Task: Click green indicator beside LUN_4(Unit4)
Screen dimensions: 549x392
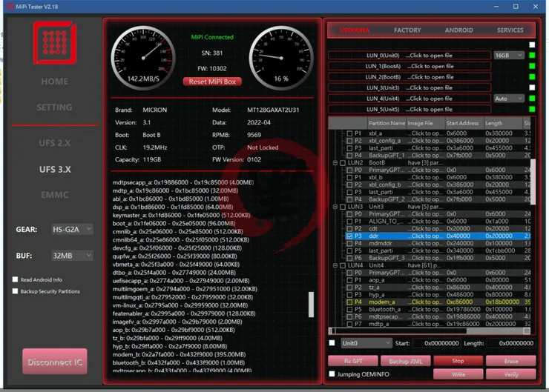Action: tap(532, 99)
